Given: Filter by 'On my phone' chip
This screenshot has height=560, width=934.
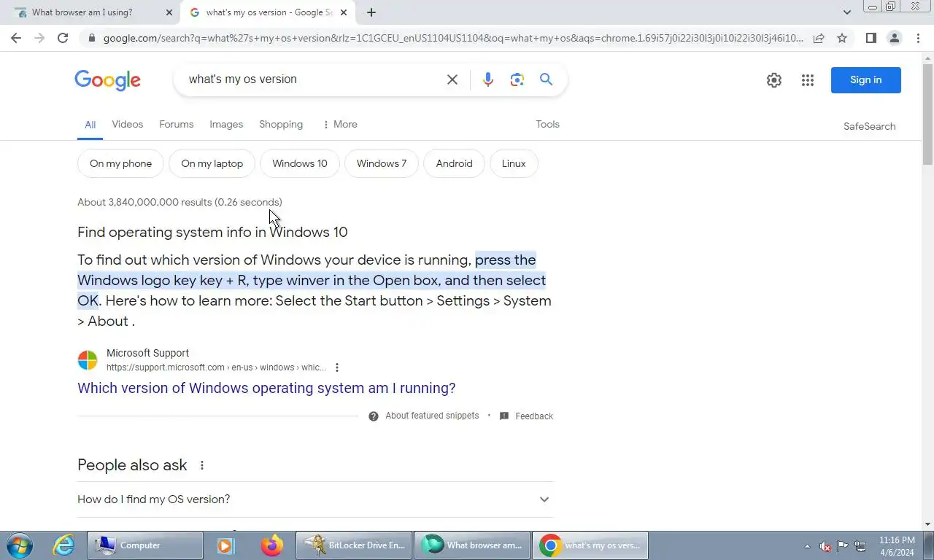Looking at the screenshot, I should coord(120,163).
